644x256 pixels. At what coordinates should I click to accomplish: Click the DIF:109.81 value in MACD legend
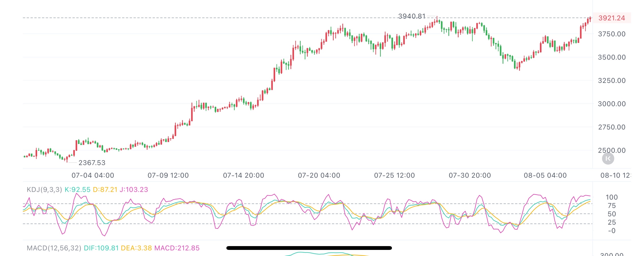[101, 248]
